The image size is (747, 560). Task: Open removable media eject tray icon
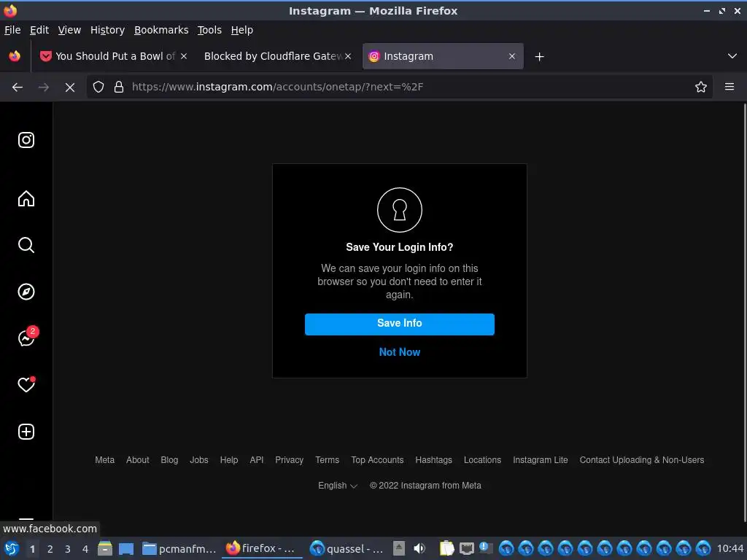[x=399, y=548]
